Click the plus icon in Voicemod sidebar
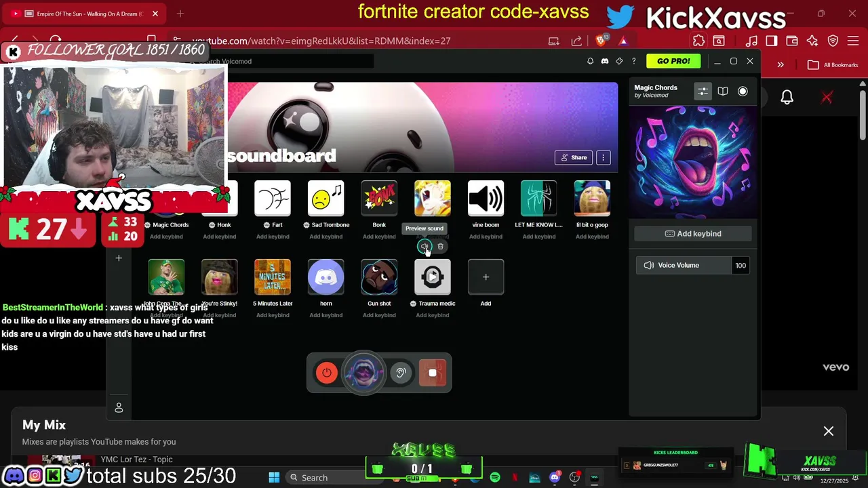Viewport: 868px width, 488px height. [119, 258]
